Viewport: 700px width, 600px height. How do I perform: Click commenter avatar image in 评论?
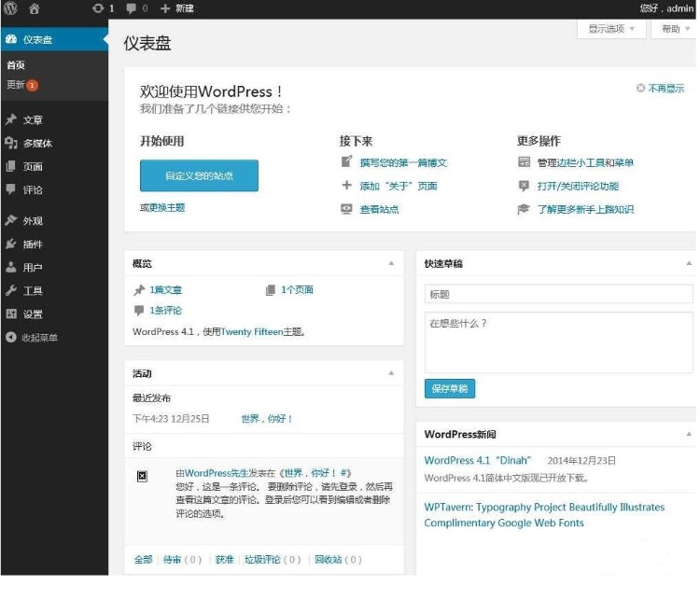click(142, 476)
